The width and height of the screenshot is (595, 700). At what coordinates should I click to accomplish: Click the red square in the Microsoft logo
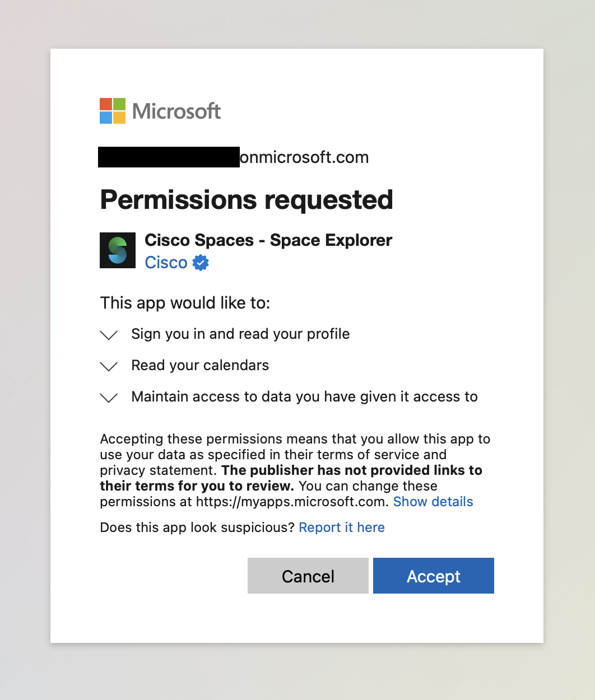pos(105,104)
